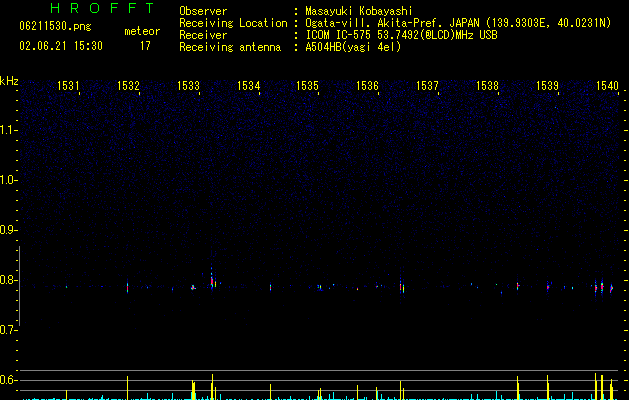
Task: Click the "Receiver" field label
Action: (203, 35)
